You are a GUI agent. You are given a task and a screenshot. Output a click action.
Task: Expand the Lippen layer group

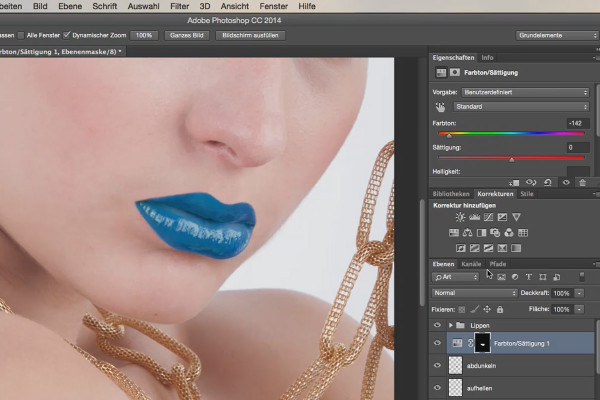[x=450, y=325]
